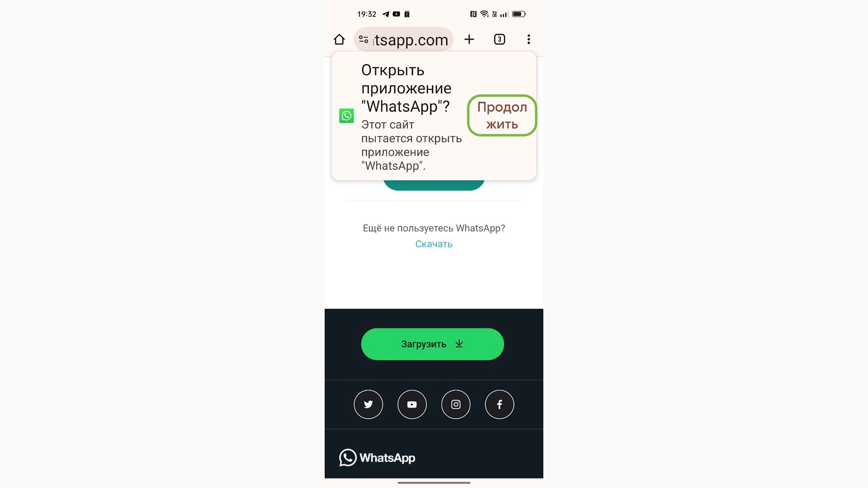Click Скачать download link

tap(434, 244)
